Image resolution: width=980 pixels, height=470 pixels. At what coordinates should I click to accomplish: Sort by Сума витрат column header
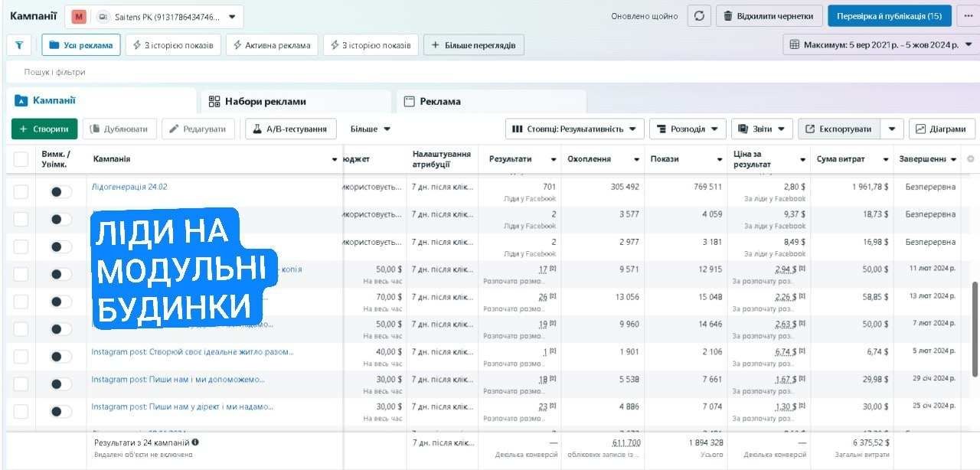[841, 159]
